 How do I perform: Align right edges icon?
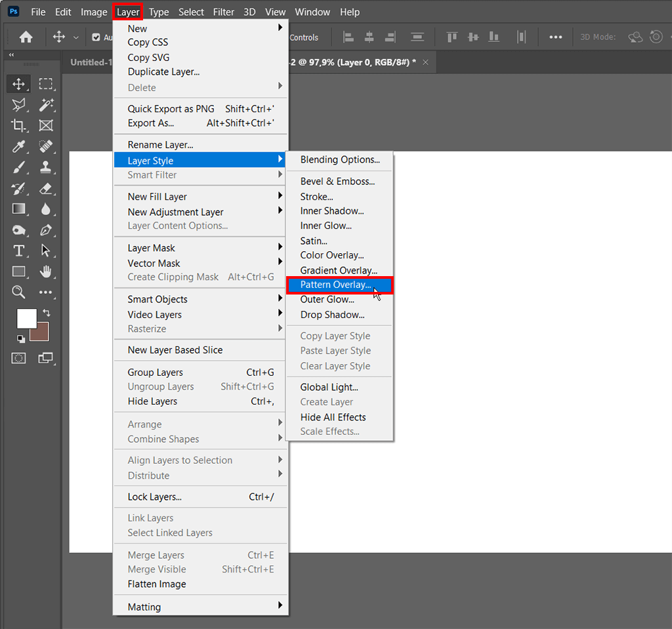390,37
